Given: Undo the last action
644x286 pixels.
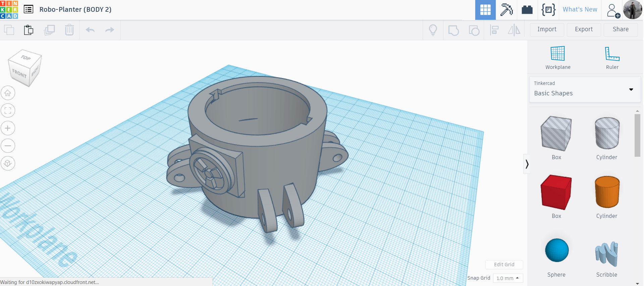Looking at the screenshot, I should click(x=90, y=30).
